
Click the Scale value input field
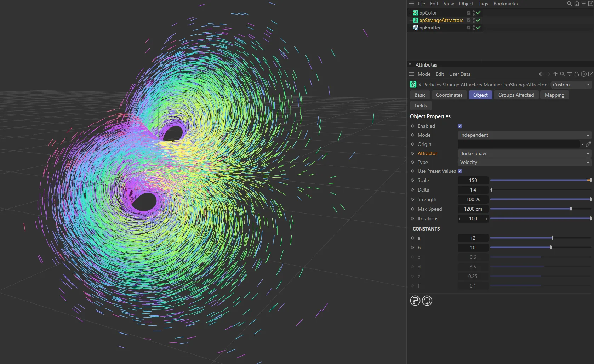coord(473,180)
